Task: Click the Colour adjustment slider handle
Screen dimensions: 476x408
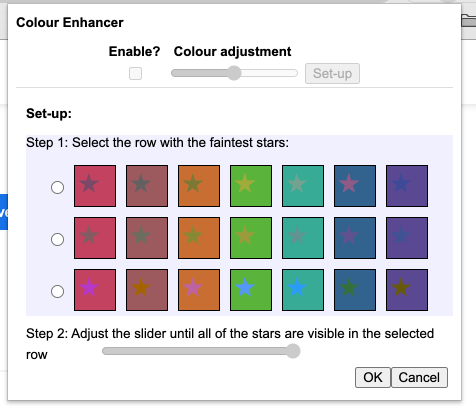Action: click(x=234, y=73)
